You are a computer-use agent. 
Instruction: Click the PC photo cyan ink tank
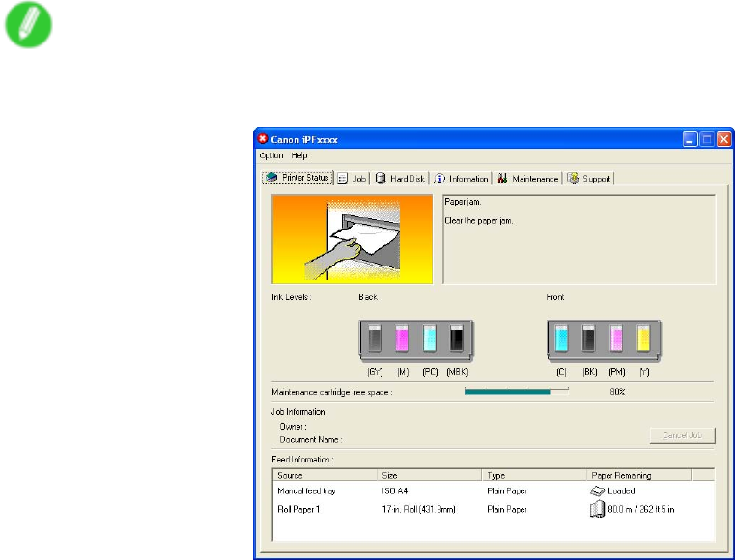click(x=430, y=338)
